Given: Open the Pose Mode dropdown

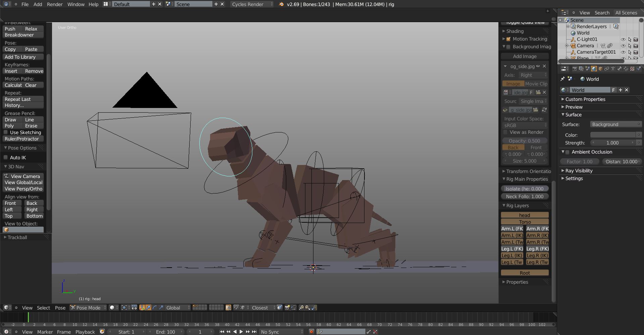Looking at the screenshot, I should click(88, 308).
